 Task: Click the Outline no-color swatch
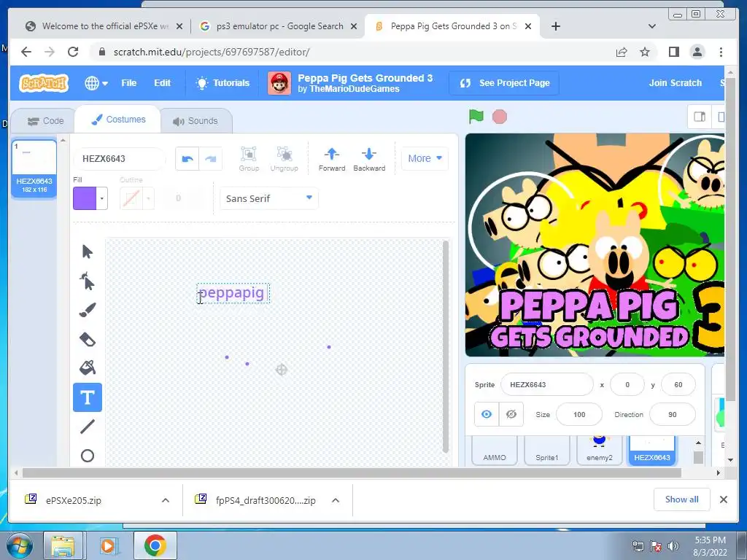131,198
